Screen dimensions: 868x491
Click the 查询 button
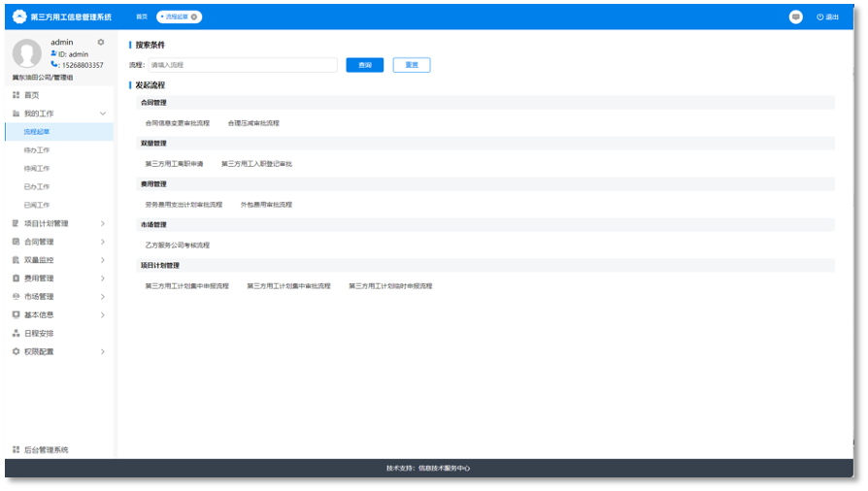(x=365, y=65)
